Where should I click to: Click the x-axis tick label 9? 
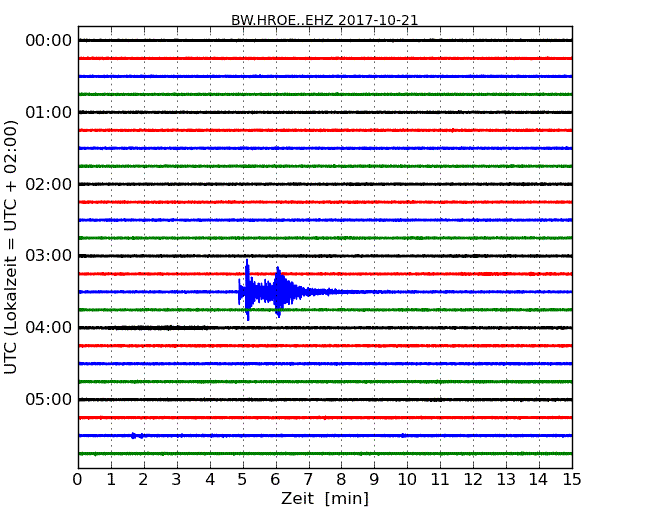click(374, 480)
